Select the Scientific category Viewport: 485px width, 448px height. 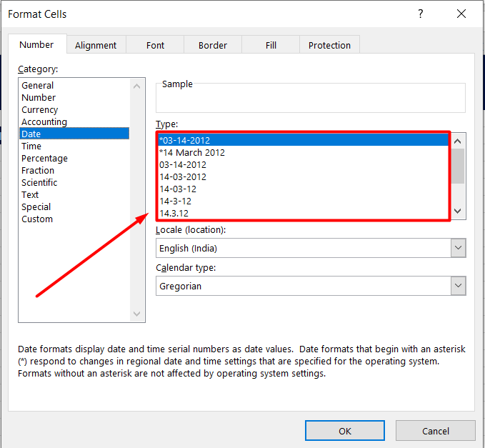coord(74,182)
